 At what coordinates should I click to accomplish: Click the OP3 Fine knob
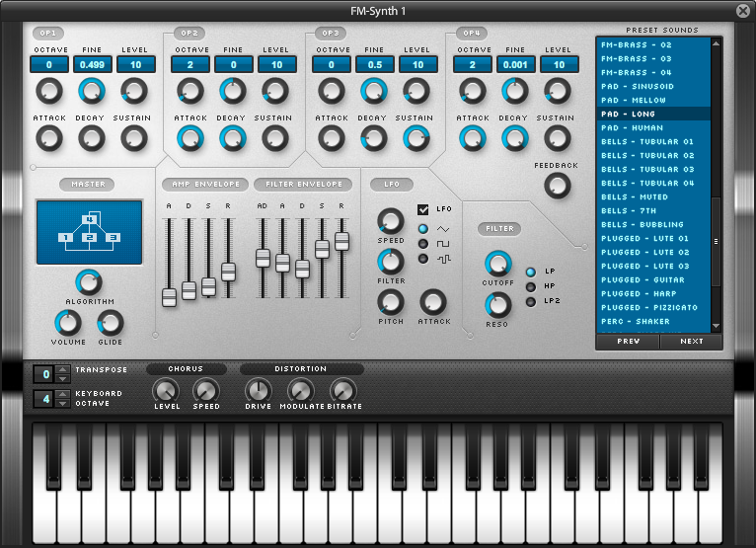click(374, 91)
